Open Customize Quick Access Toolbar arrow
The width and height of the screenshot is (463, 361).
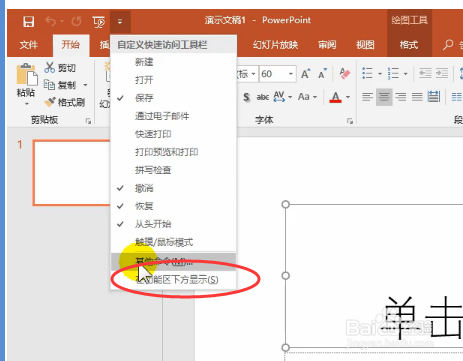pyautogui.click(x=120, y=22)
